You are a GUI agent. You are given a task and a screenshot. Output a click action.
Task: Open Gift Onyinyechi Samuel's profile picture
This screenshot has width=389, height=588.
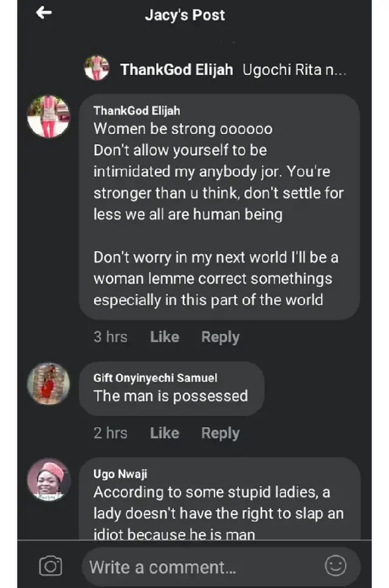(49, 384)
